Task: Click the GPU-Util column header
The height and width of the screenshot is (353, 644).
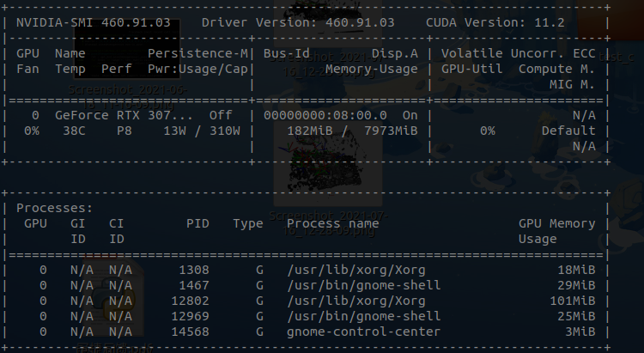Action: coord(471,69)
